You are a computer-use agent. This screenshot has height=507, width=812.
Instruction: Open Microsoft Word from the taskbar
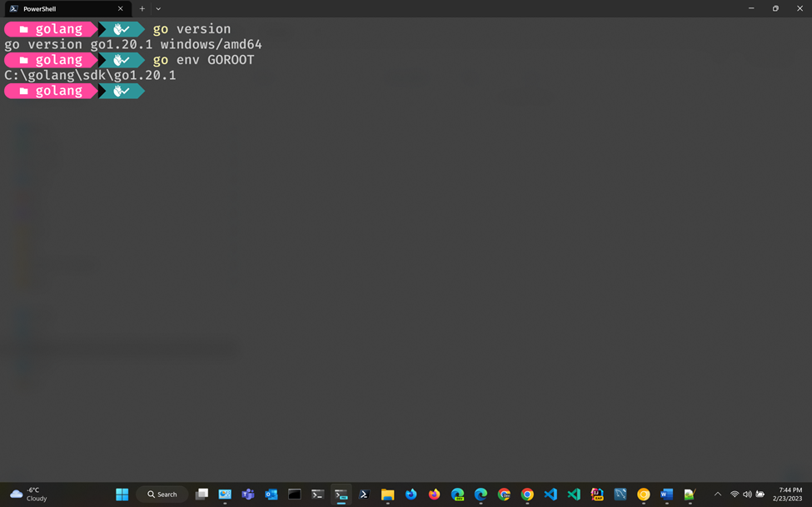(666, 494)
